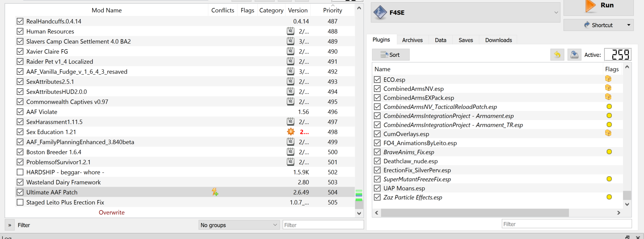The image size is (644, 239).
Task: Click mod list scroll down arrow
Action: click(359, 213)
